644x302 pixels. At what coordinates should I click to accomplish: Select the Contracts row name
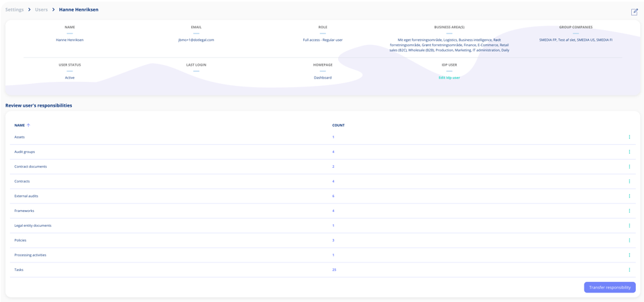[x=22, y=181]
